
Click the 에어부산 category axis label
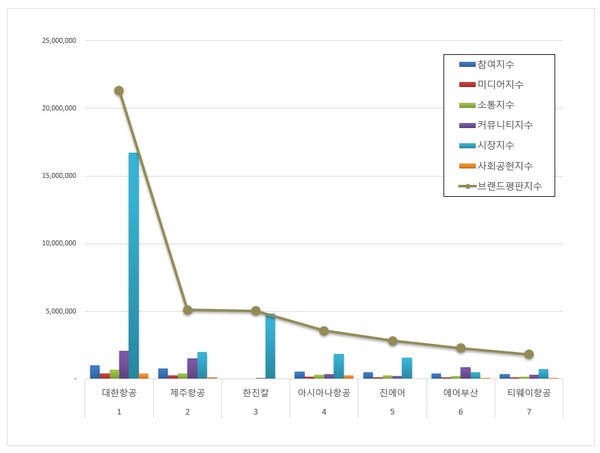[461, 393]
